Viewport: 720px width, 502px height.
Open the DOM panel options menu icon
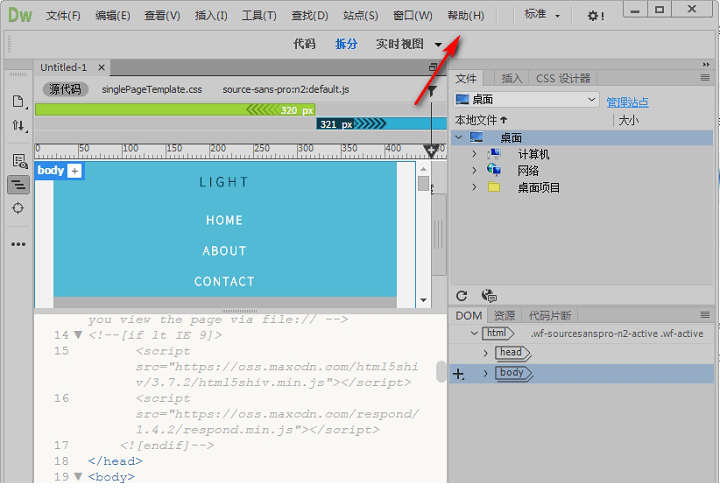(705, 315)
